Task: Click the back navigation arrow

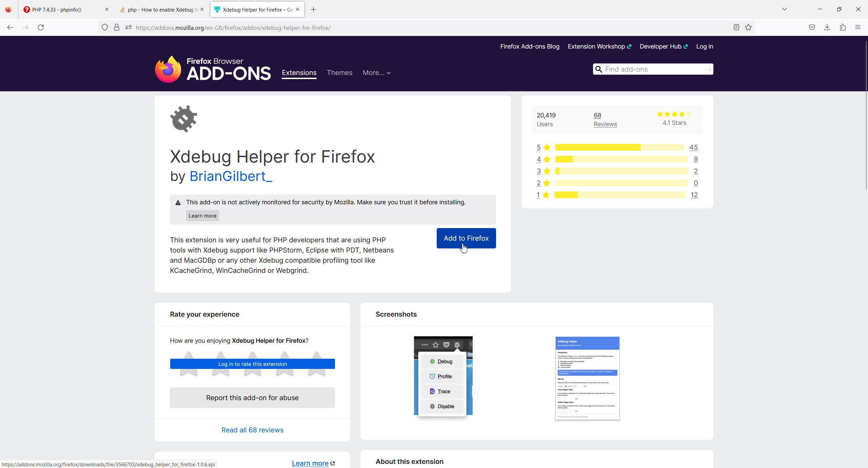Action: click(x=10, y=27)
